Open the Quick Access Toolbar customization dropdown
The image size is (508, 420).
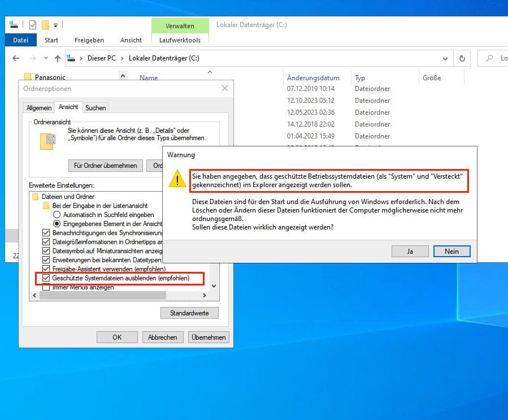click(x=55, y=25)
